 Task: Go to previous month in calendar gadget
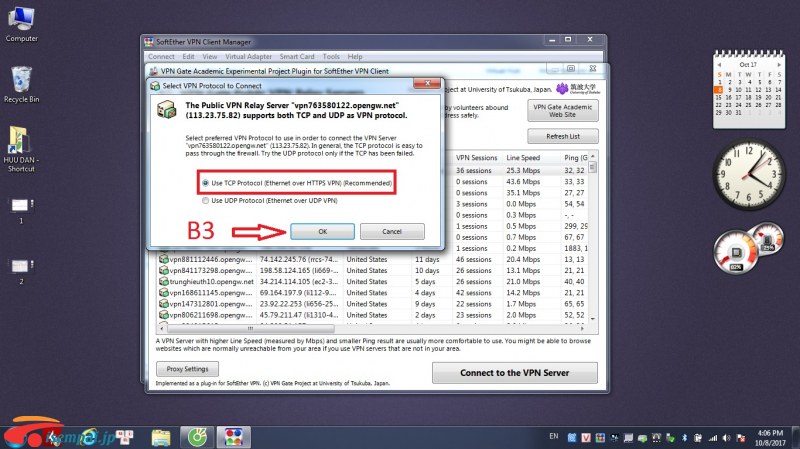(719, 65)
